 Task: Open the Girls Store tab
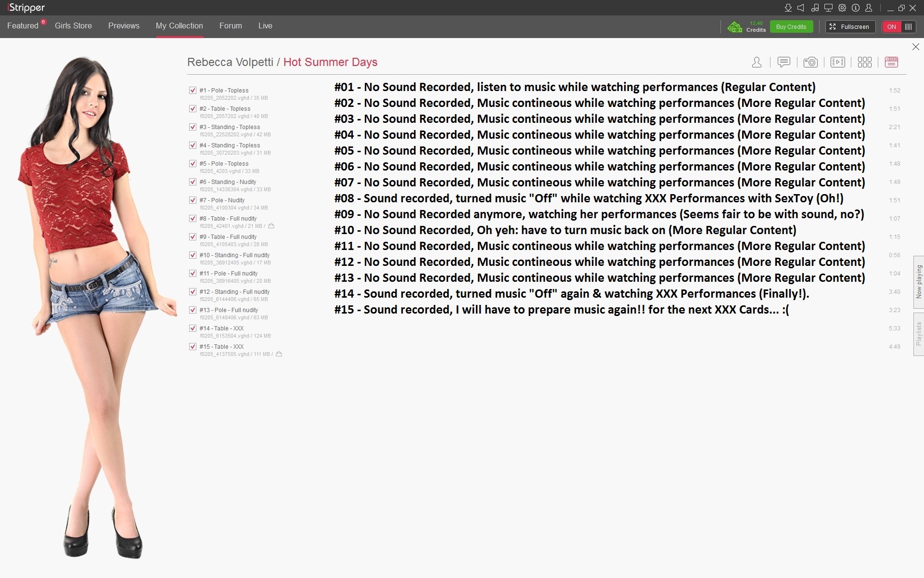[73, 26]
